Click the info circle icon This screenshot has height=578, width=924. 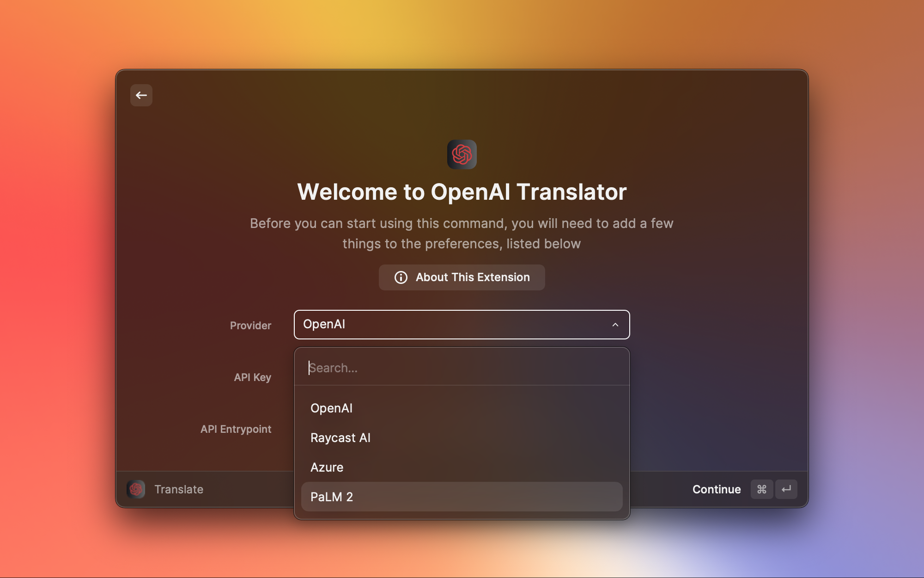(401, 277)
